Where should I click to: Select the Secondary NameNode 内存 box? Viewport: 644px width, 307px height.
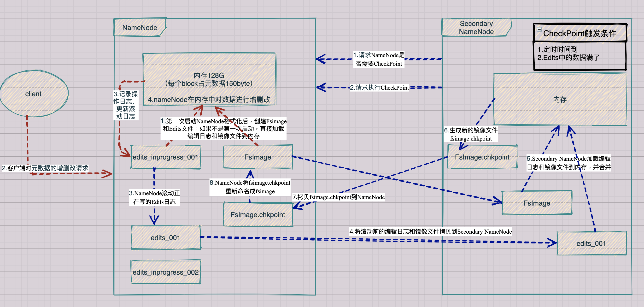click(x=560, y=100)
